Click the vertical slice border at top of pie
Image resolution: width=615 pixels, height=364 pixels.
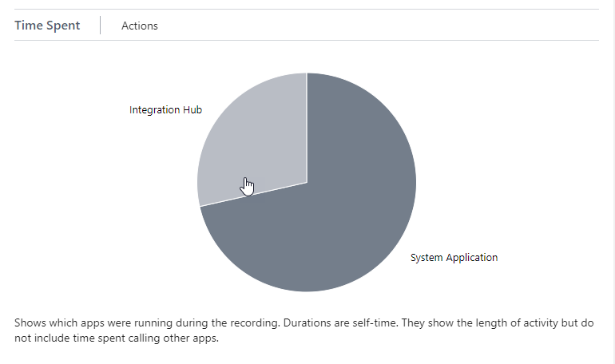pos(307,128)
